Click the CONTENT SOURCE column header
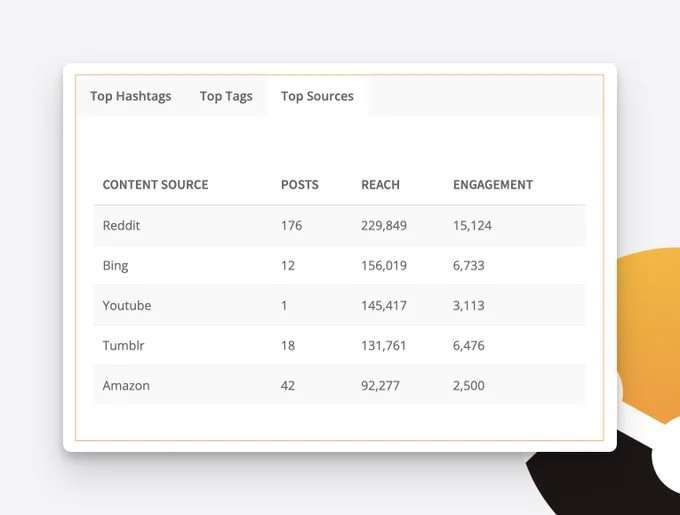Viewport: 680px width, 515px height. (x=155, y=185)
